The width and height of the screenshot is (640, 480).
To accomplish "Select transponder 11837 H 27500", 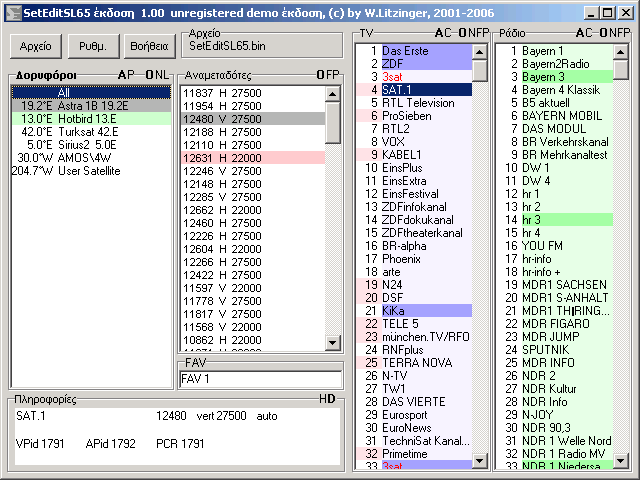I will pos(253,93).
